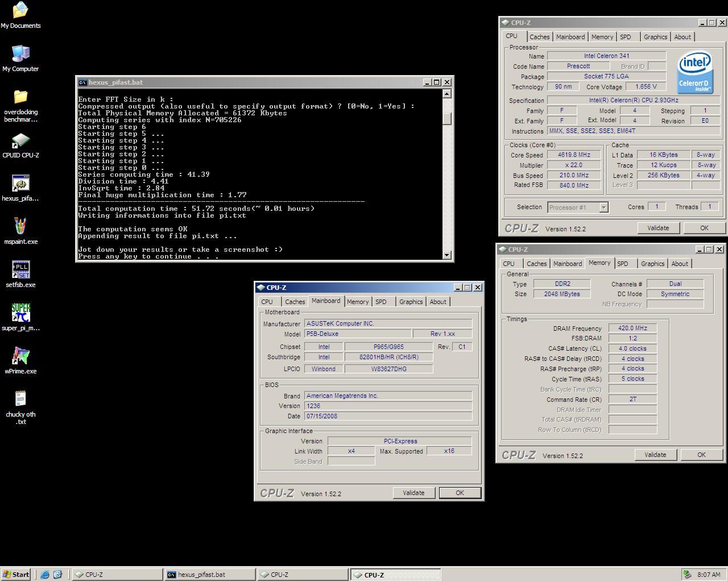This screenshot has width=728, height=582.
Task: Click Validate in the CPU tab window
Action: click(x=658, y=228)
